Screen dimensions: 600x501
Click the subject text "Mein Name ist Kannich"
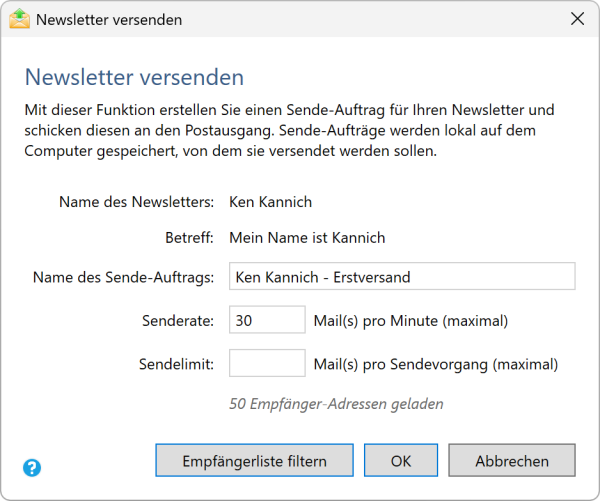pos(307,238)
